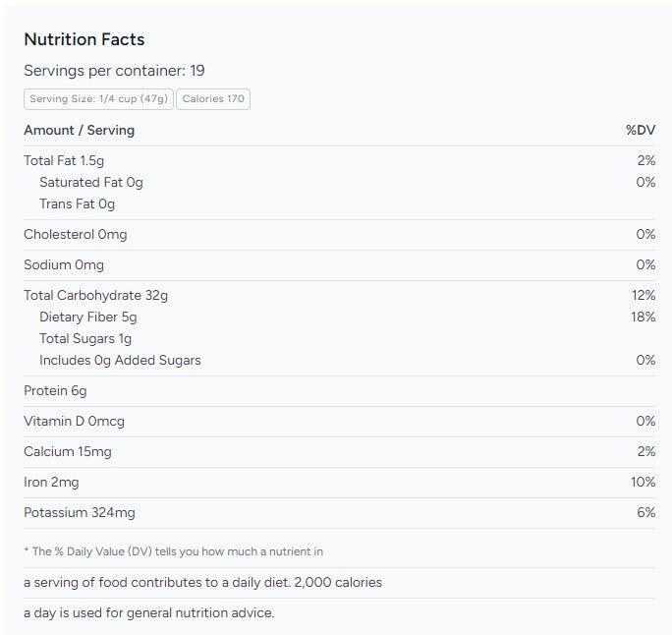672x635 pixels.
Task: Select the Trans Fat 0g line
Action: 77,203
